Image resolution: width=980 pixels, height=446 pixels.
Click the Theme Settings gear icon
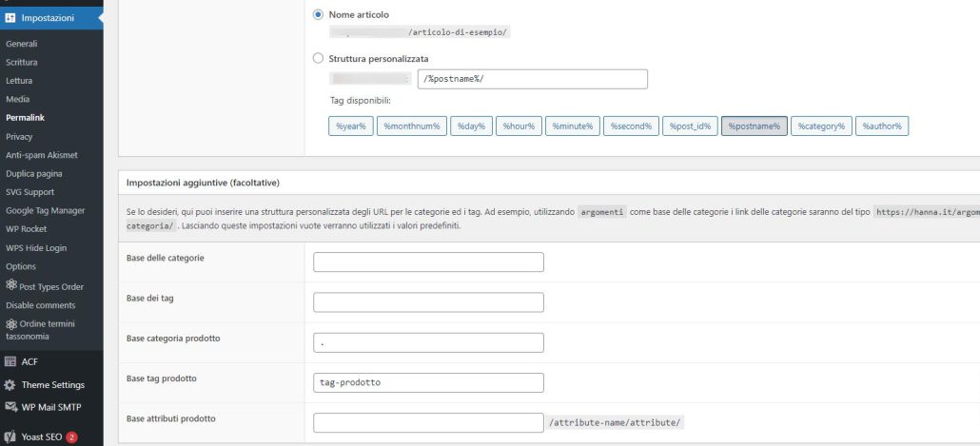click(x=10, y=385)
